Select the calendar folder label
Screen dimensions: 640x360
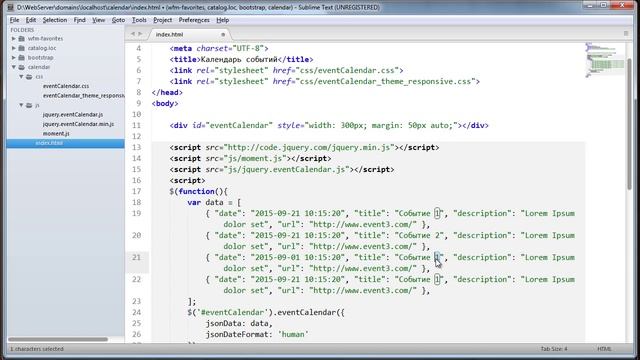(x=39, y=67)
